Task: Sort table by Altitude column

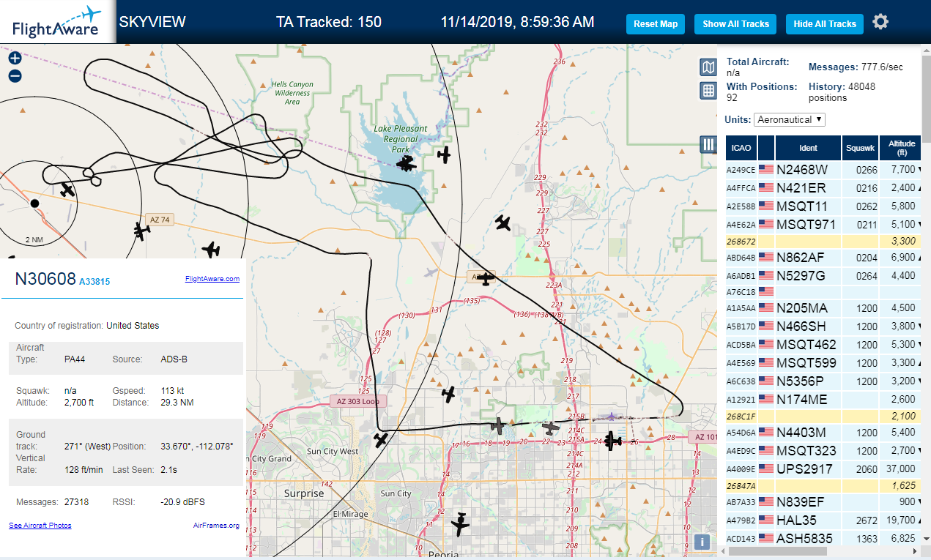Action: click(x=902, y=148)
